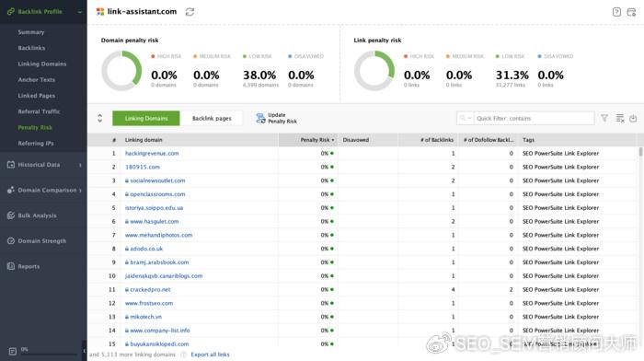
Task: Click the Export all links link
Action: (x=210, y=355)
